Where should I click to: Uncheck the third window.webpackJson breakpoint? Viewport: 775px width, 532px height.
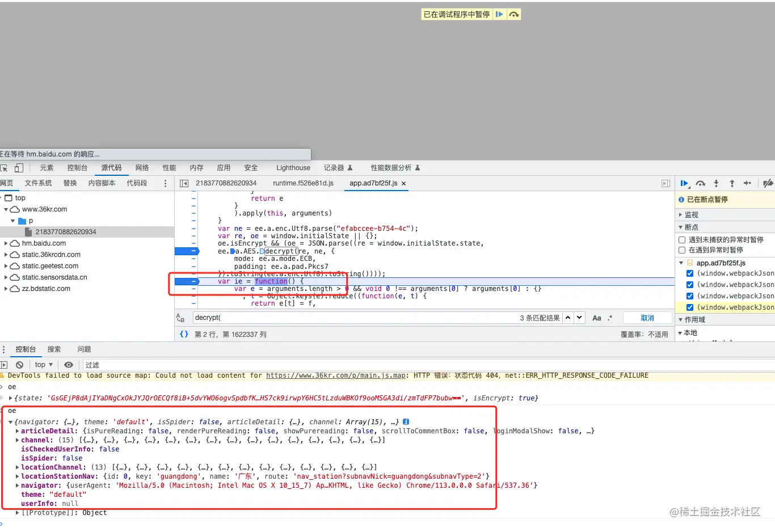690,296
